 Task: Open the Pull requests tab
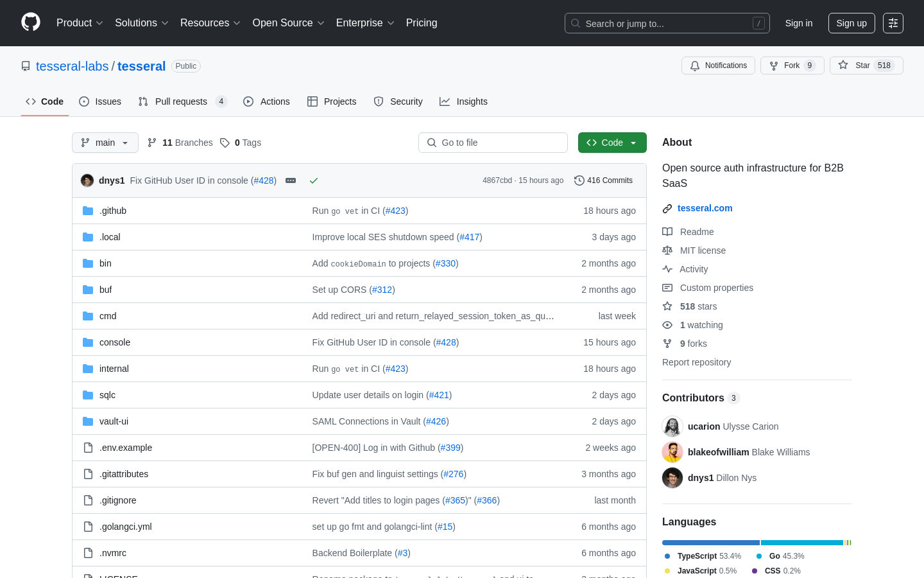[183, 101]
